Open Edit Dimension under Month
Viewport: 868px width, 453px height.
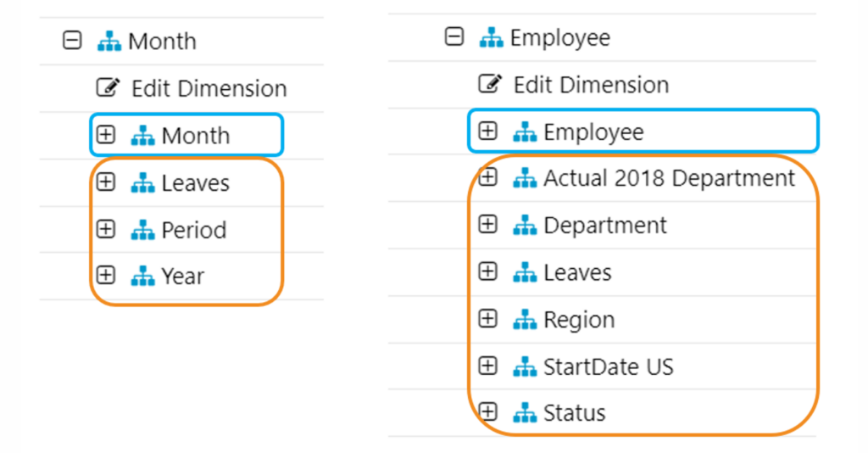pos(209,88)
